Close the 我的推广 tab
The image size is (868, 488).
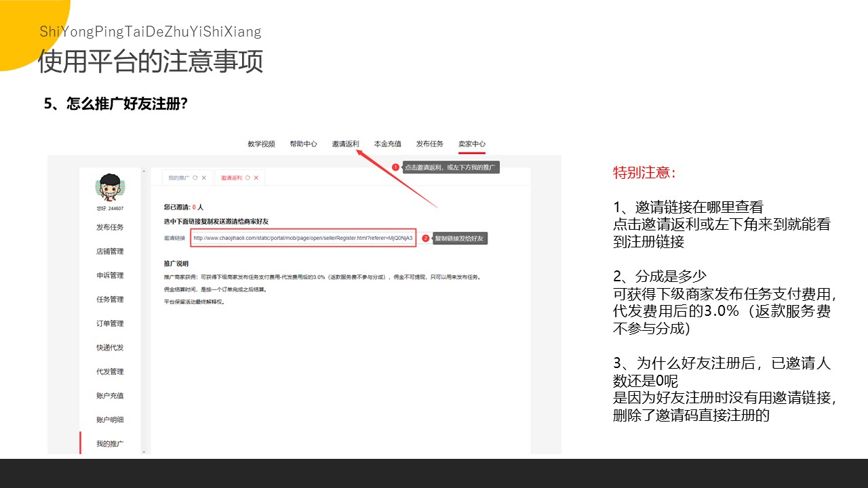click(204, 178)
